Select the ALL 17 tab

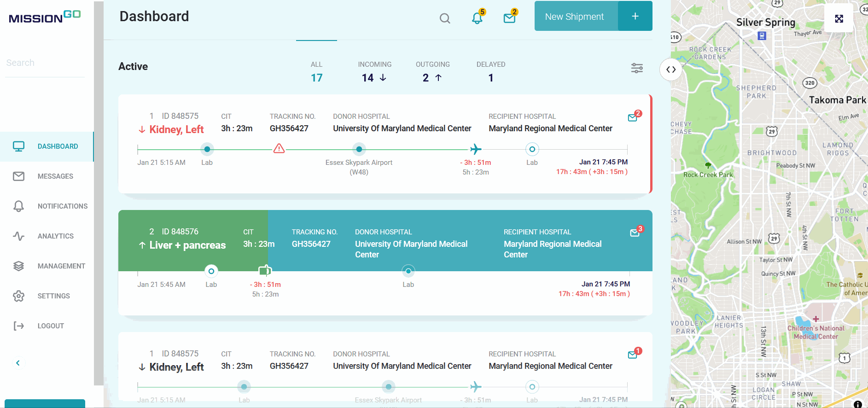pyautogui.click(x=317, y=72)
